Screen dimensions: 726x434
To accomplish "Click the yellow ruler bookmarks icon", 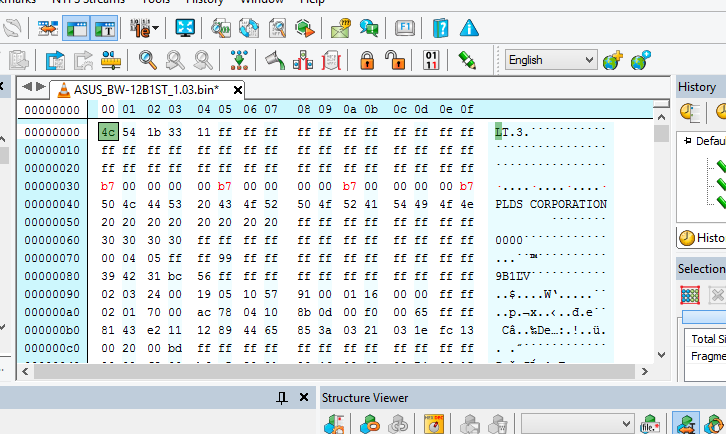I will (111, 60).
